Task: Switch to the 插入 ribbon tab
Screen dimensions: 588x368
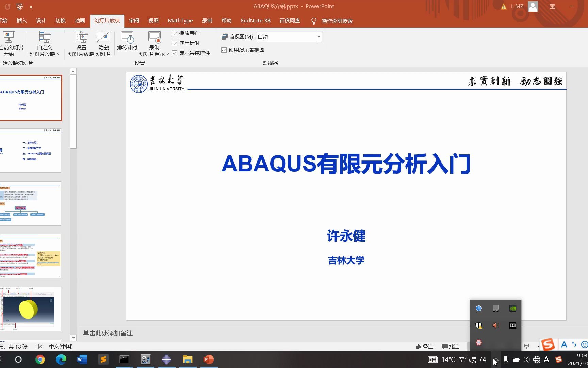Action: point(21,21)
